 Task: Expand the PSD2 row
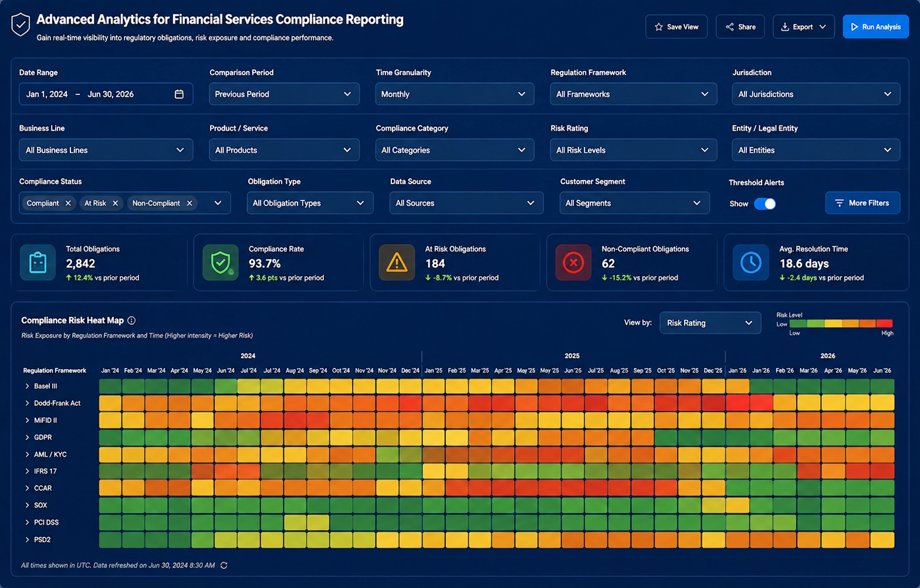[28, 540]
